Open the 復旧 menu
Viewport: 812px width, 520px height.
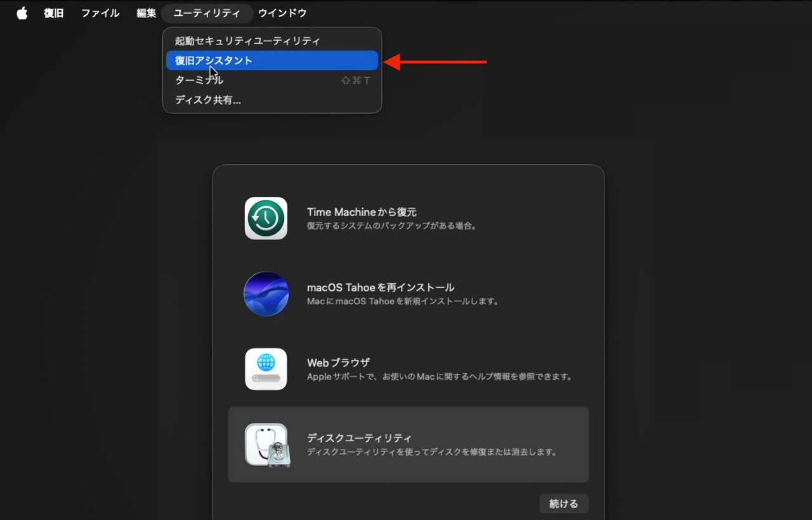pyautogui.click(x=54, y=13)
